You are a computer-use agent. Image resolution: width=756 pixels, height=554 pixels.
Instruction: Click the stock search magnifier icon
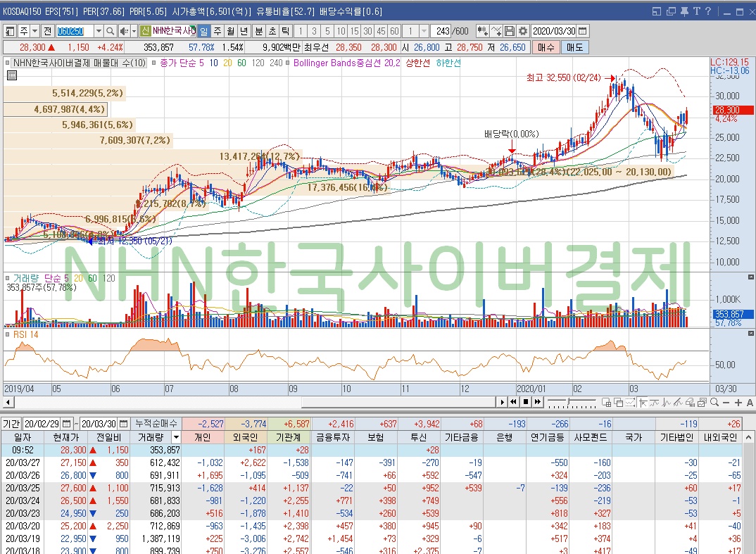111,32
